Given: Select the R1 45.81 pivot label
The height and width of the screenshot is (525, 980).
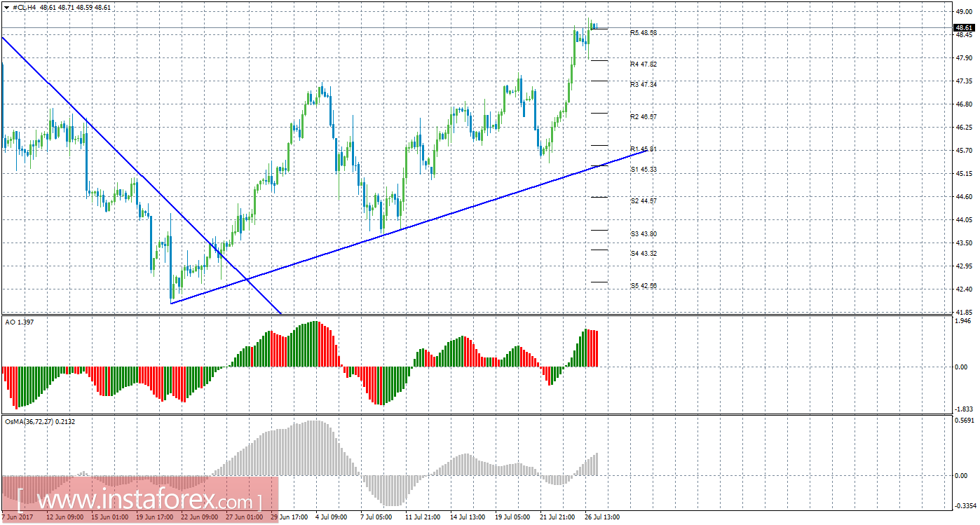Looking at the screenshot, I should pos(644,149).
